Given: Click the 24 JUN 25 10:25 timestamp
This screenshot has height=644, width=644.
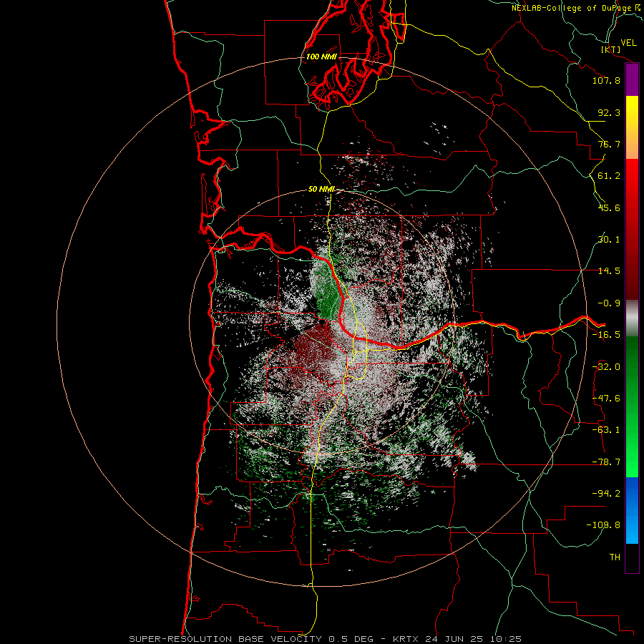Looking at the screenshot, I should tap(473, 639).
